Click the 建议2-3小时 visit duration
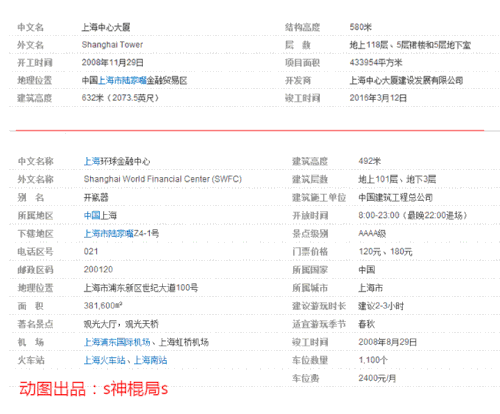The height and width of the screenshot is (414, 500). (x=381, y=306)
